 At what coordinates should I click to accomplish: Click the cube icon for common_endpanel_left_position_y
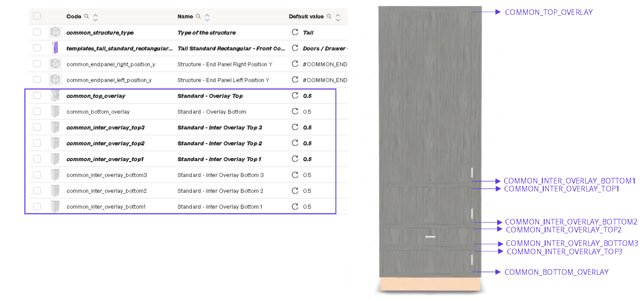coord(55,80)
